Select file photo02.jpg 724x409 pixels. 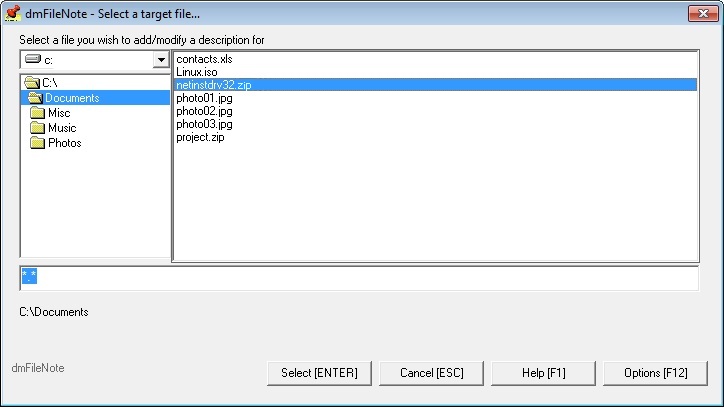(x=204, y=111)
